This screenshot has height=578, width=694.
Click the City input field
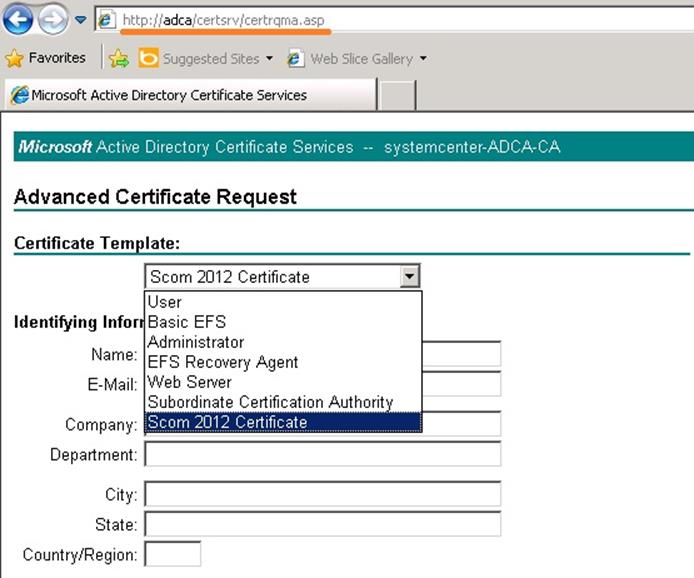[x=323, y=494]
